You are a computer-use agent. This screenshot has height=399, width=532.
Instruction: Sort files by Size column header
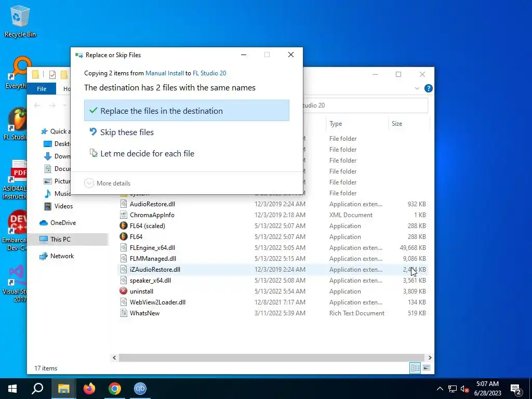tap(409, 124)
